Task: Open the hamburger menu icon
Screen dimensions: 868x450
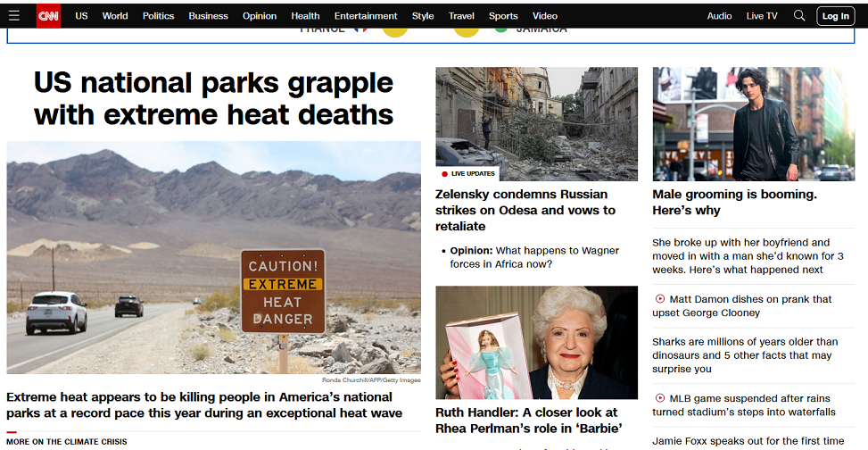Action: point(13,16)
